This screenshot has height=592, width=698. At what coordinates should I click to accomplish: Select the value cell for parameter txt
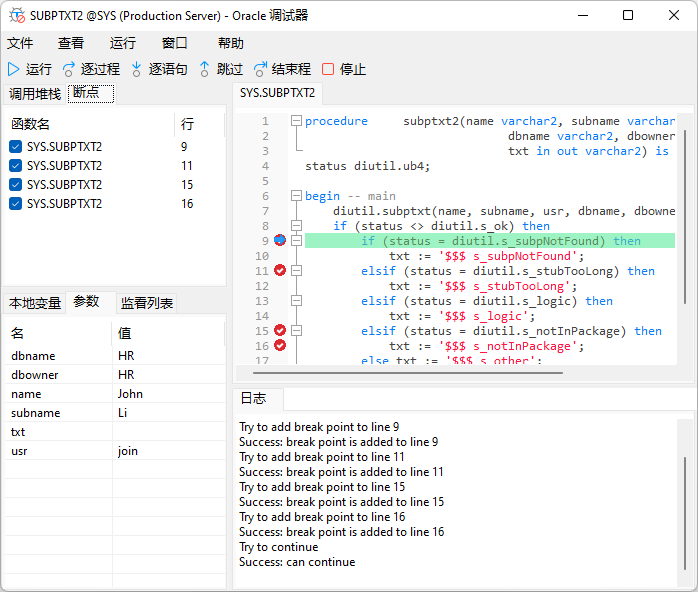click(168, 432)
